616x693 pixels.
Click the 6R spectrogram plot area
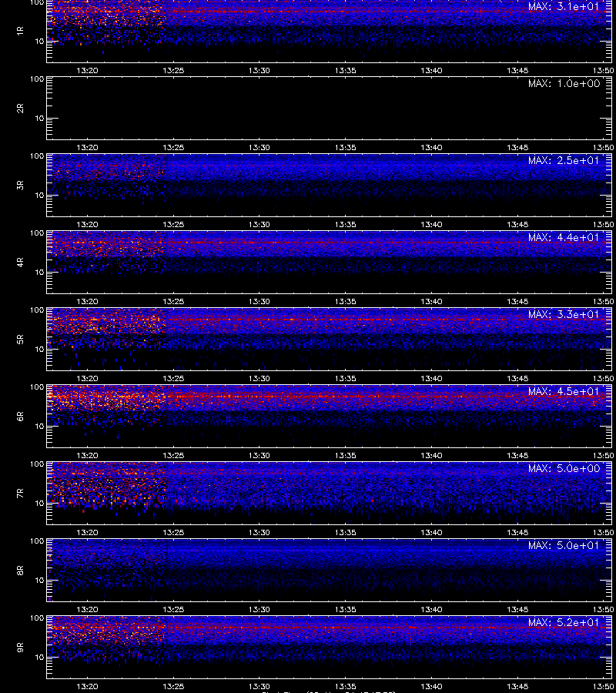click(x=330, y=417)
